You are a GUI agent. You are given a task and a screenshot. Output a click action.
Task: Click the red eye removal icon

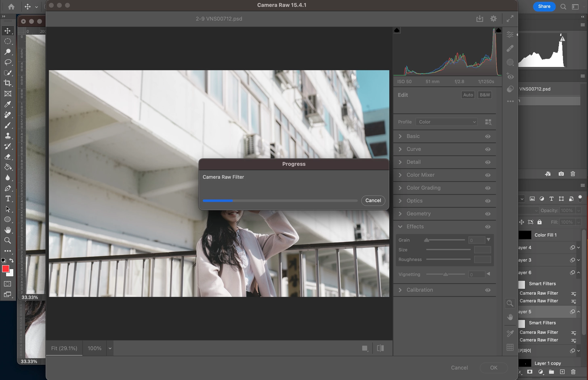click(510, 76)
